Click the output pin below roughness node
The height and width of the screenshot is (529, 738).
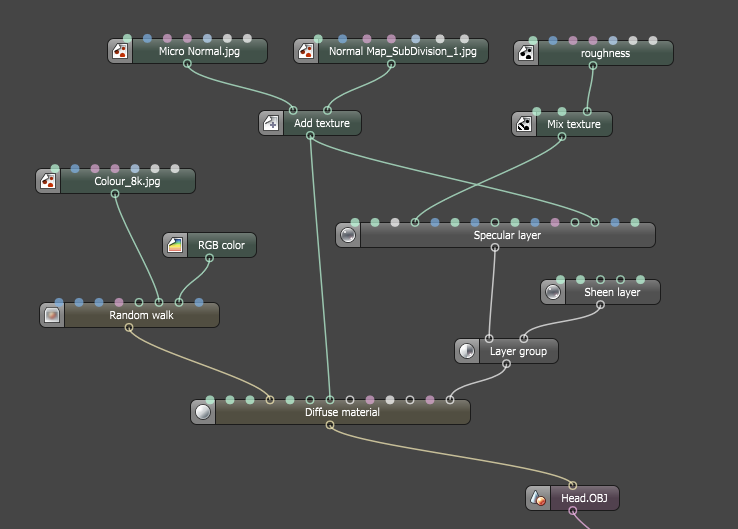(593, 66)
